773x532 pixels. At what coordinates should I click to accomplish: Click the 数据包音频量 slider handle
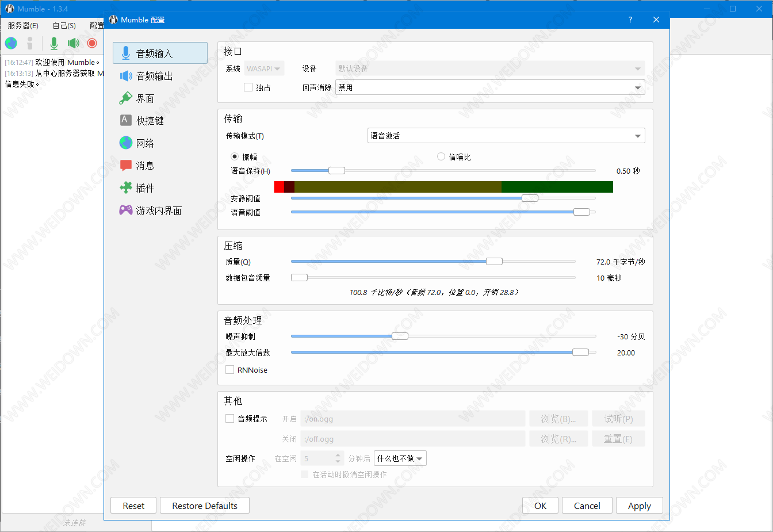point(299,277)
